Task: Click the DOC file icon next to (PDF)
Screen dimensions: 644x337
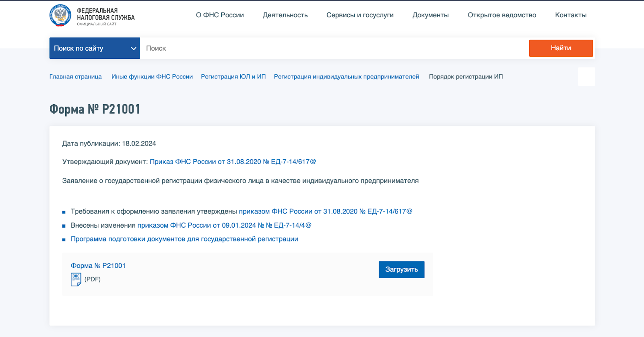Action: pos(76,279)
